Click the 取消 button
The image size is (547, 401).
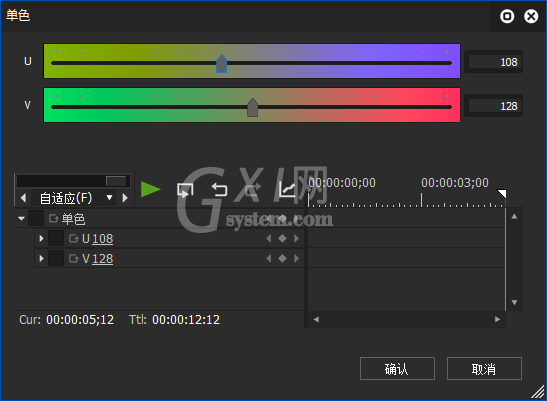click(484, 369)
